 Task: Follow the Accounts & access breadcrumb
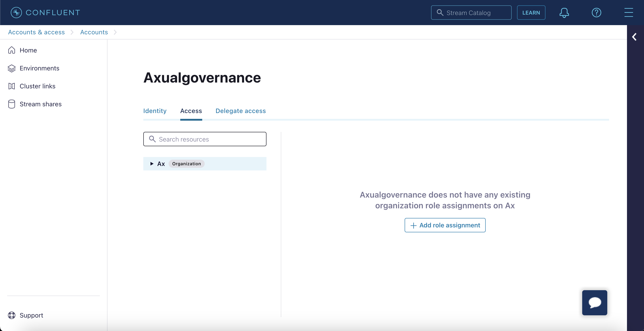pos(36,32)
